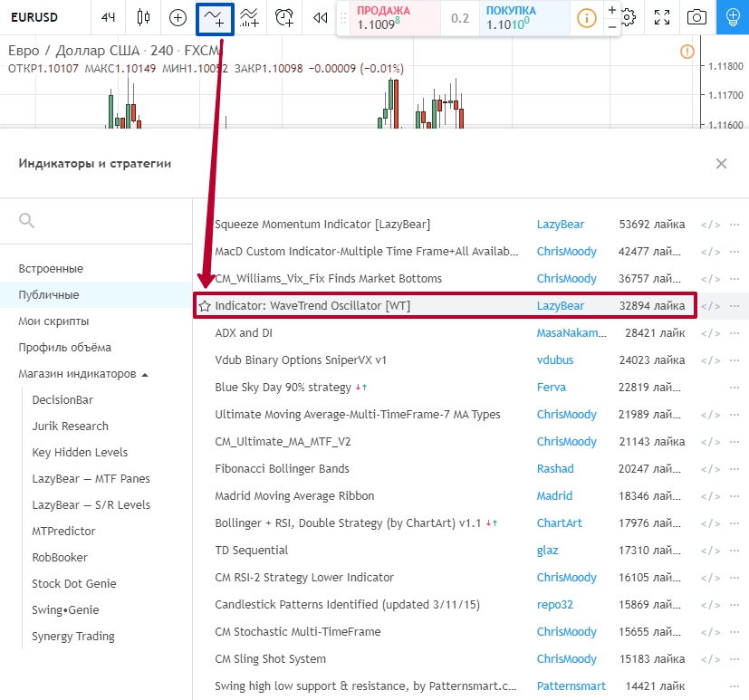
Task: Switch to Мои скрипты category
Action: (x=53, y=321)
